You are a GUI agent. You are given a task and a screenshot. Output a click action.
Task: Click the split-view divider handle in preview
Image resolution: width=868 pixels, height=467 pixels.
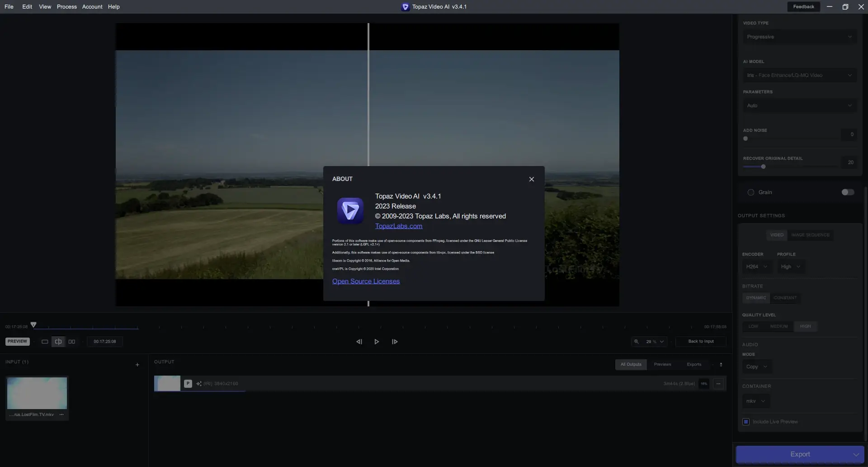coord(368,95)
